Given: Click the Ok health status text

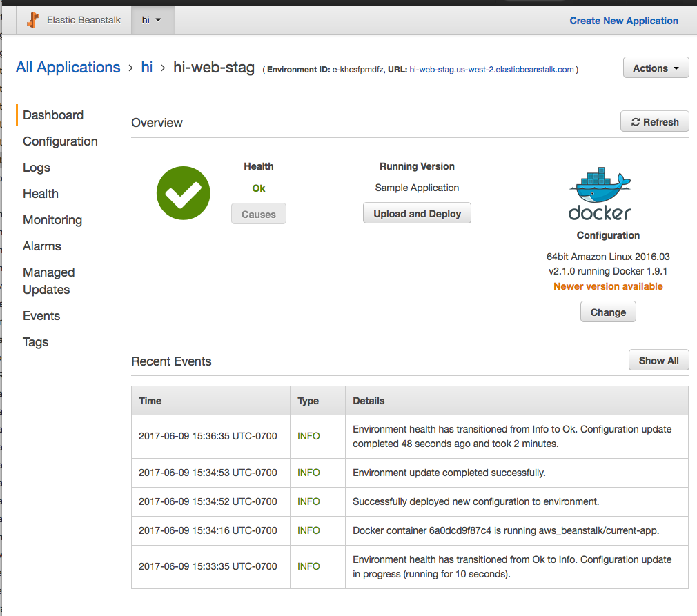Looking at the screenshot, I should click(x=259, y=188).
